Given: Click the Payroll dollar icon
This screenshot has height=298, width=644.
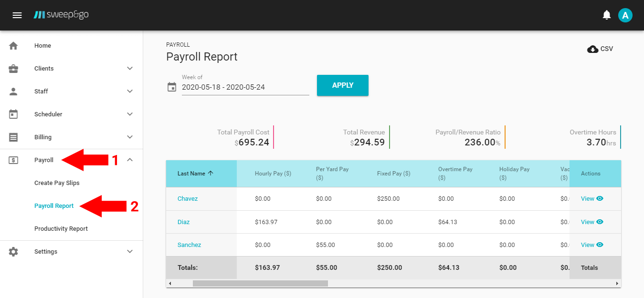Looking at the screenshot, I should point(13,160).
